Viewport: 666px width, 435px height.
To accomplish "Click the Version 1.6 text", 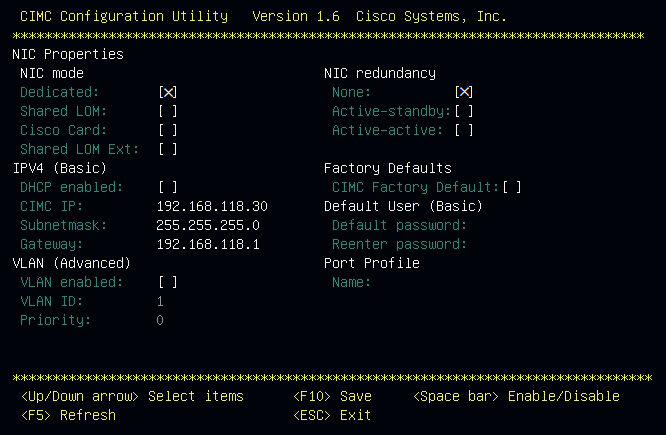I will tap(296, 16).
